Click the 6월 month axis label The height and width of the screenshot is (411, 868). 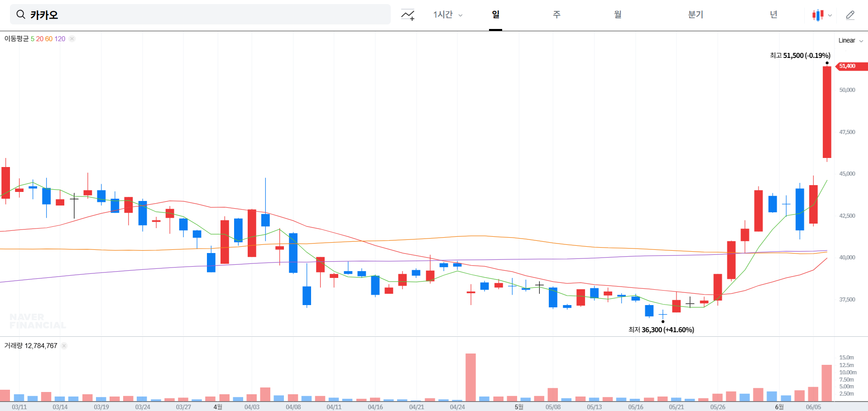click(x=779, y=407)
